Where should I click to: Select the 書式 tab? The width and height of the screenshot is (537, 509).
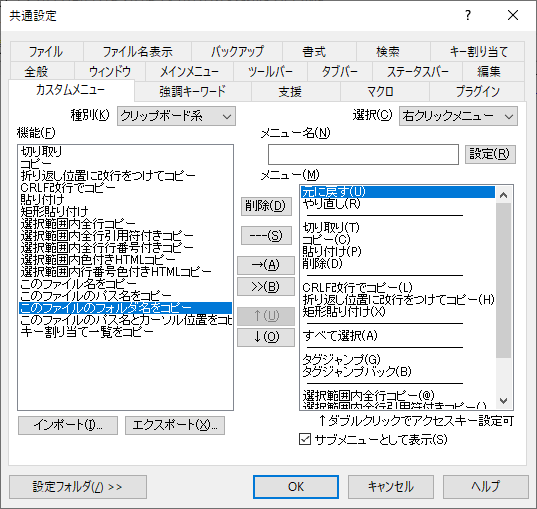pyautogui.click(x=320, y=52)
